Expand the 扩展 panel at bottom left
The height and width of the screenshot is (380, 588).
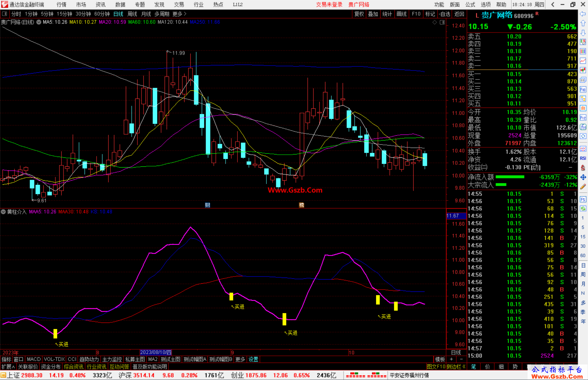8,367
